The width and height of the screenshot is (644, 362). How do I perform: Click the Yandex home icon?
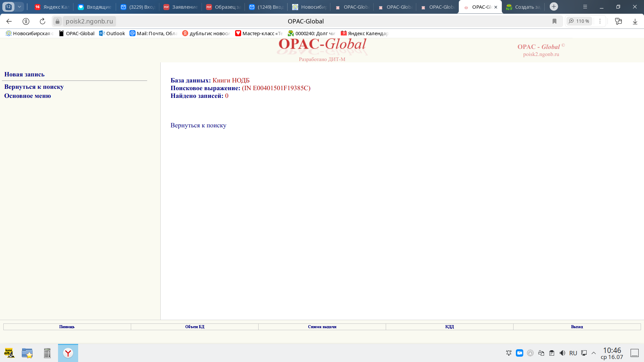(x=26, y=21)
